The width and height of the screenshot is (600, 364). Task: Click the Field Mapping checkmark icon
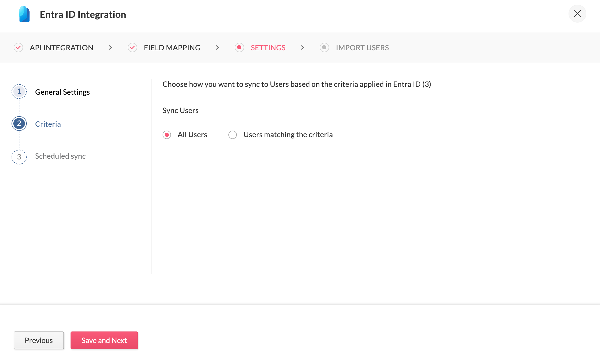click(x=132, y=47)
